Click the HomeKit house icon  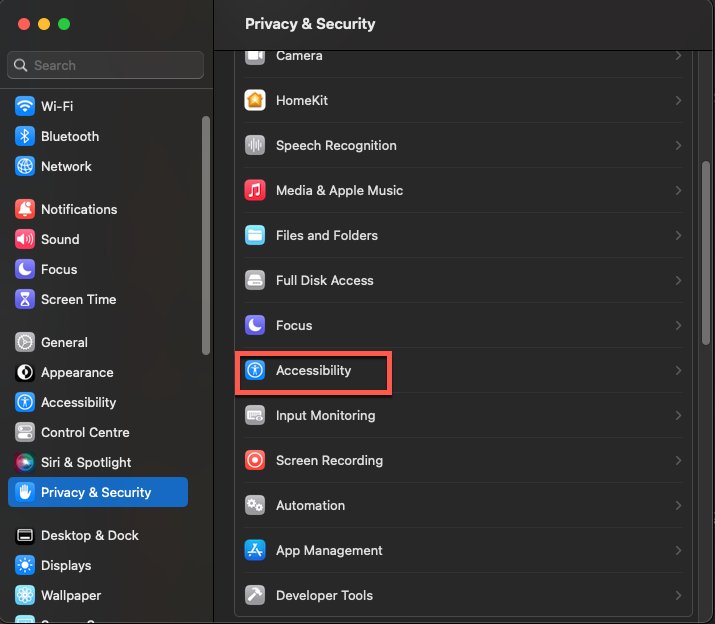pos(255,100)
